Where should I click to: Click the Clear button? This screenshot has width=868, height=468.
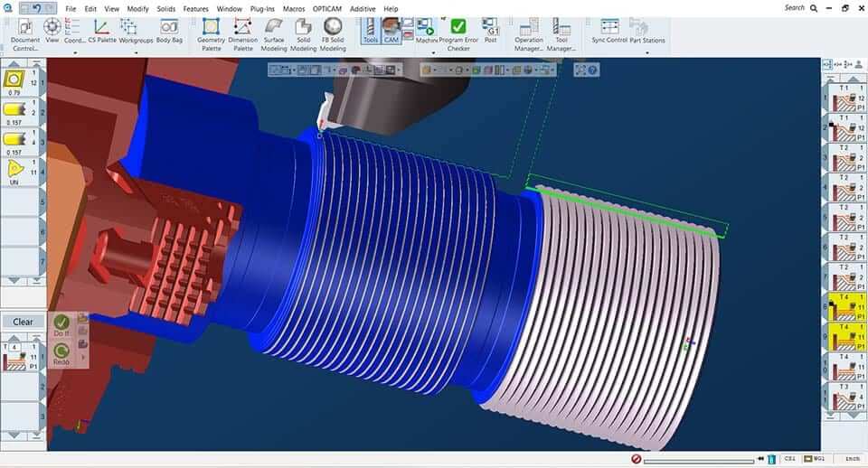[23, 322]
